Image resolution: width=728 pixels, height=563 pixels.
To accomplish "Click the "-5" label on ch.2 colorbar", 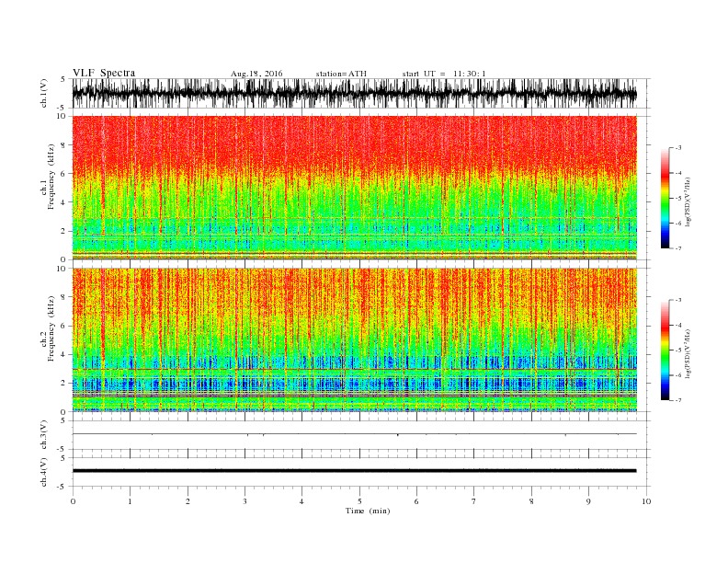I will tap(677, 350).
